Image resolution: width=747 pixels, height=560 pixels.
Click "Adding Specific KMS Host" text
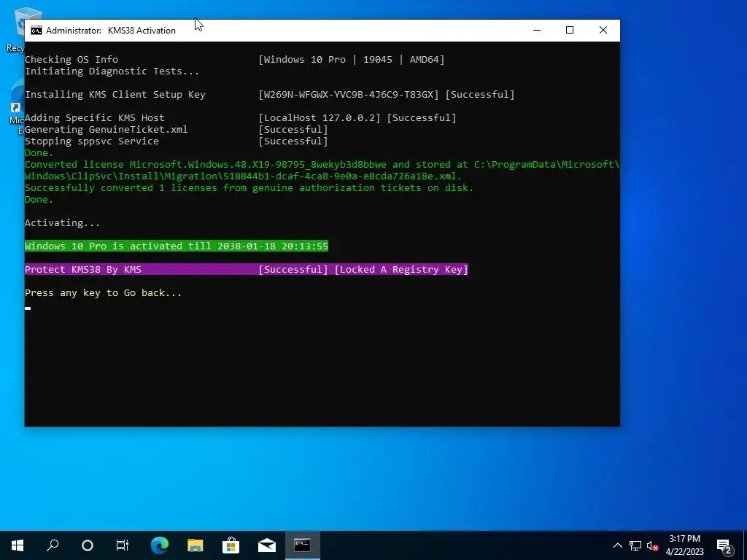pos(94,117)
